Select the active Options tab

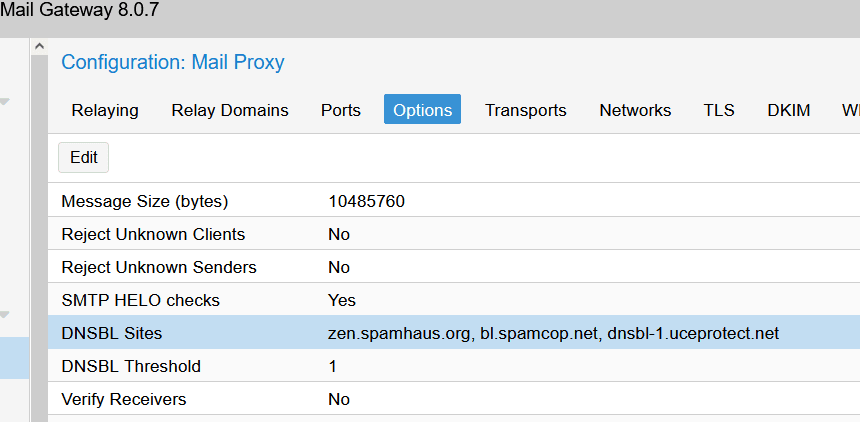click(x=422, y=110)
